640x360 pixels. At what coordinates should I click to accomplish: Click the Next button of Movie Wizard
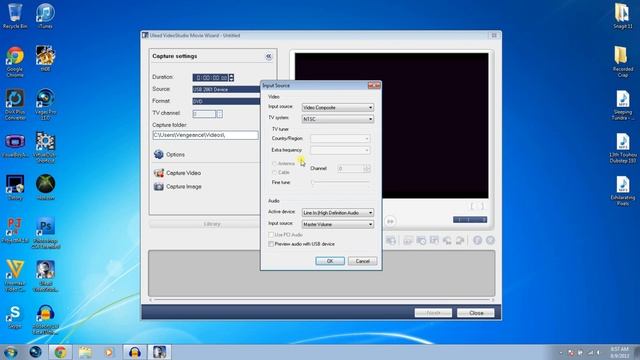pyautogui.click(x=433, y=313)
